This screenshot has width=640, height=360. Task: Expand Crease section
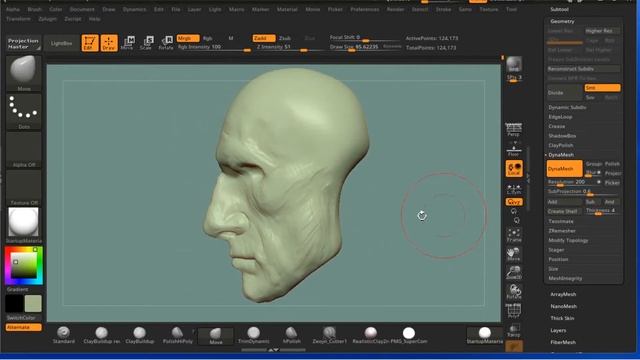557,126
